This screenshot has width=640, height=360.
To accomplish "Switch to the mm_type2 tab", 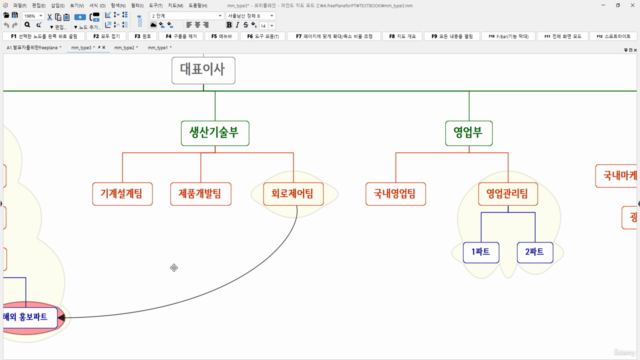I will click(x=126, y=48).
